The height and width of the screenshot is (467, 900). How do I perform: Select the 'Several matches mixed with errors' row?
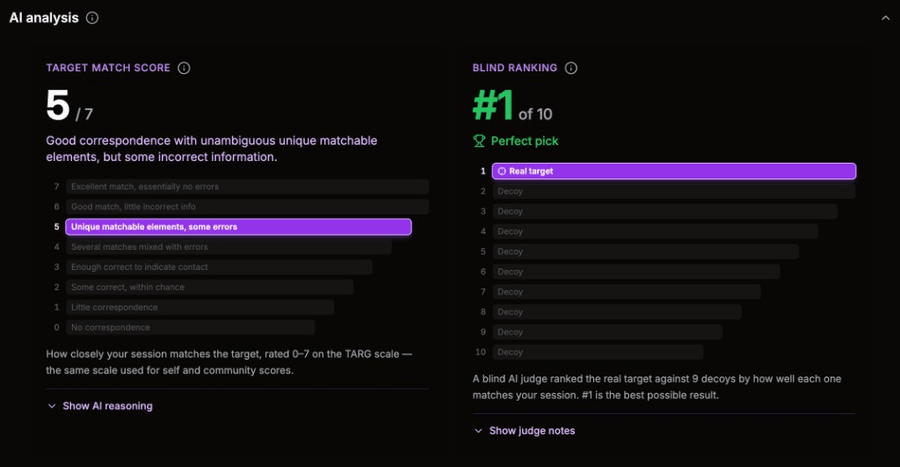[x=228, y=247]
